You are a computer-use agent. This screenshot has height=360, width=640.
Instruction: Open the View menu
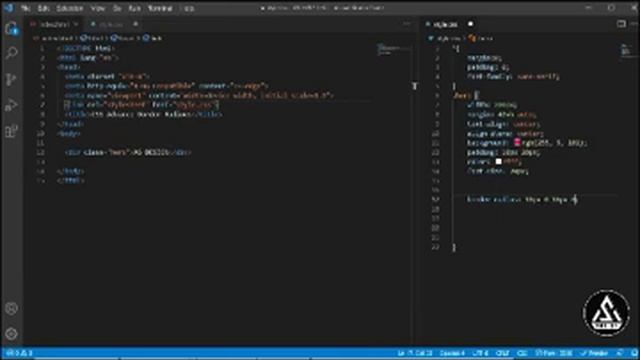98,8
